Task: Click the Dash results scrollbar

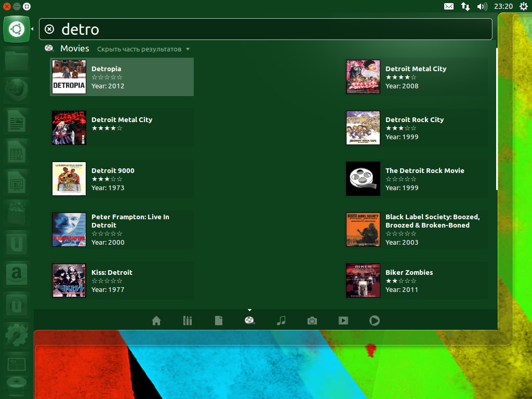Action: [497, 119]
